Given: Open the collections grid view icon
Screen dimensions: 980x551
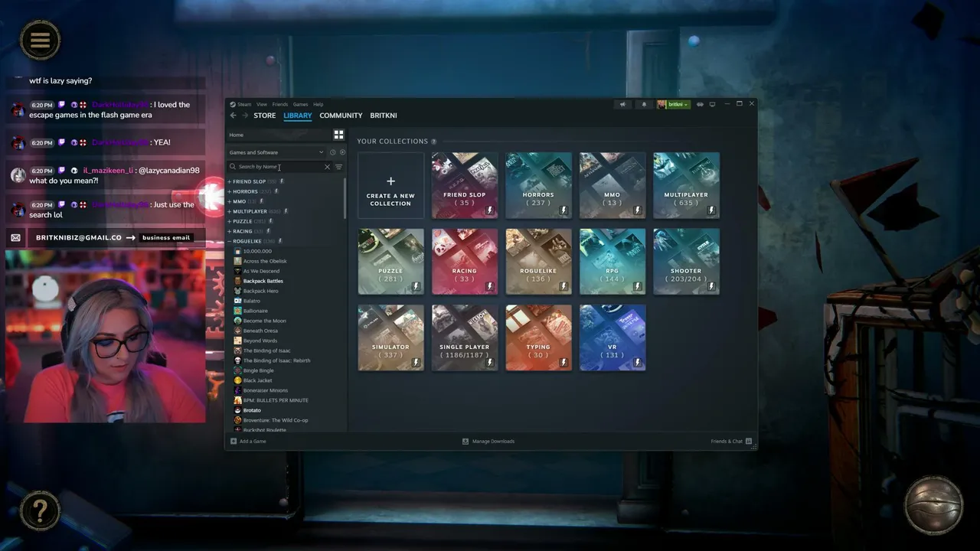Looking at the screenshot, I should [x=338, y=135].
